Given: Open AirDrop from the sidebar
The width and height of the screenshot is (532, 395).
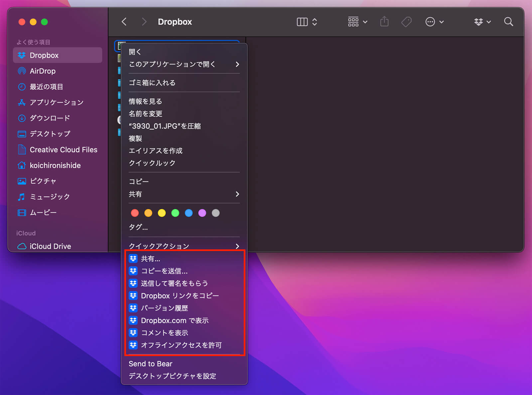Looking at the screenshot, I should [58, 71].
